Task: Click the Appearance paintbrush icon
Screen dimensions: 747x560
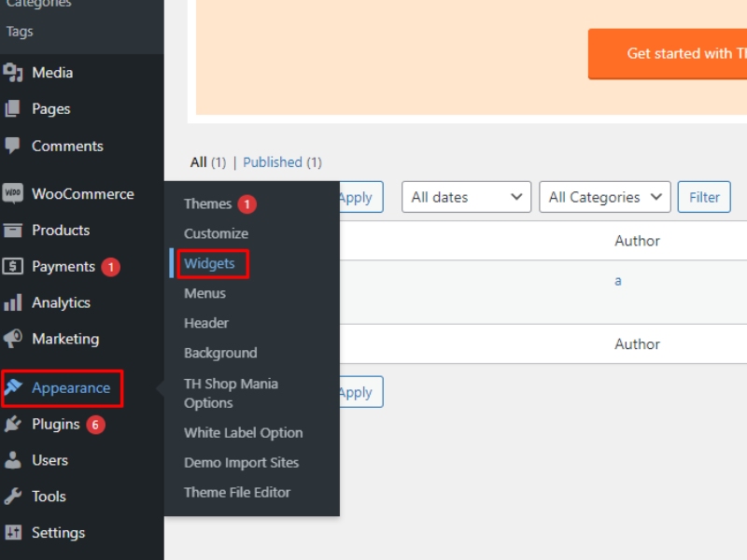Action: pyautogui.click(x=14, y=387)
